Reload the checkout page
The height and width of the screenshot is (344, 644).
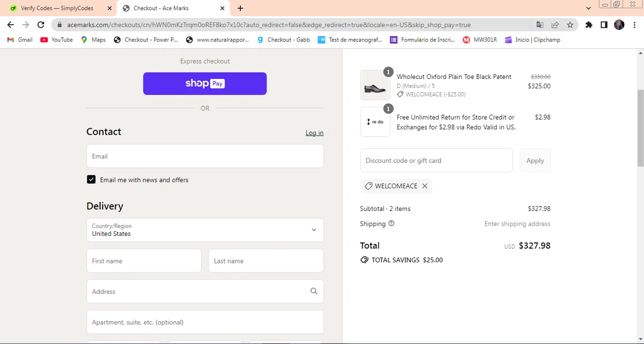[x=41, y=25]
